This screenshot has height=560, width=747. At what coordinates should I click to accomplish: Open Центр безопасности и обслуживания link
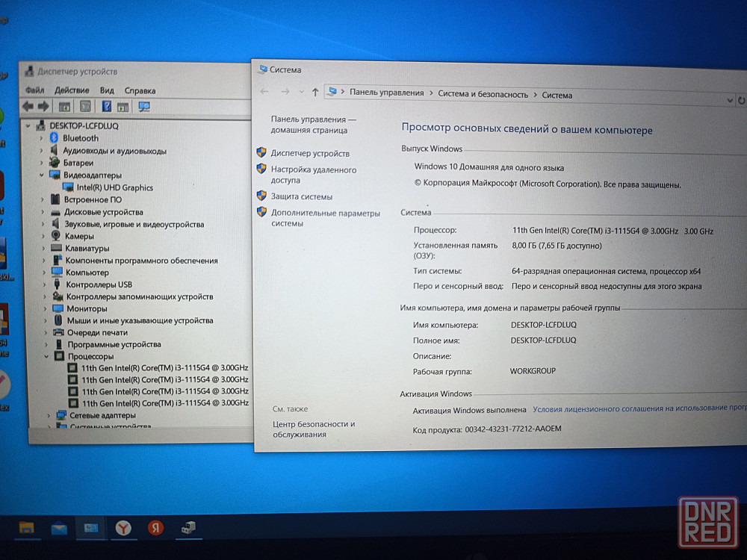(x=314, y=429)
